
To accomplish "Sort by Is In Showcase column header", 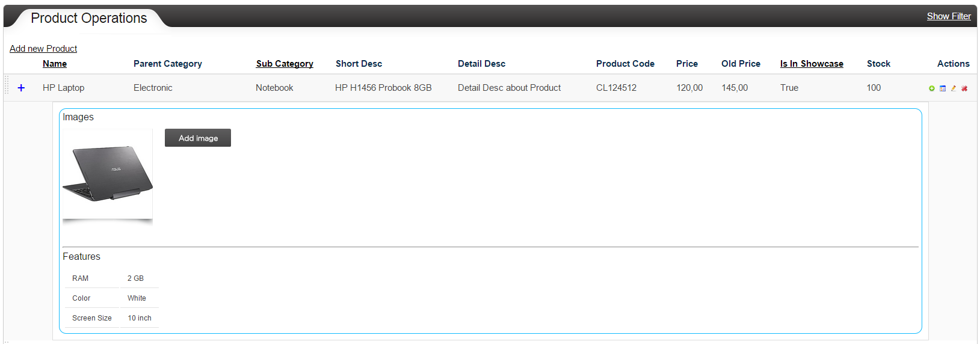I will (x=812, y=64).
